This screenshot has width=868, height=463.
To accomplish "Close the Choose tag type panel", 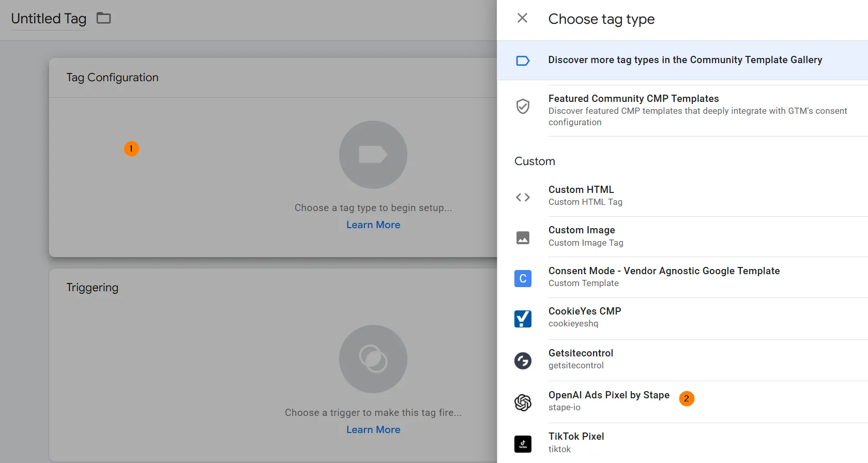I will coord(522,18).
